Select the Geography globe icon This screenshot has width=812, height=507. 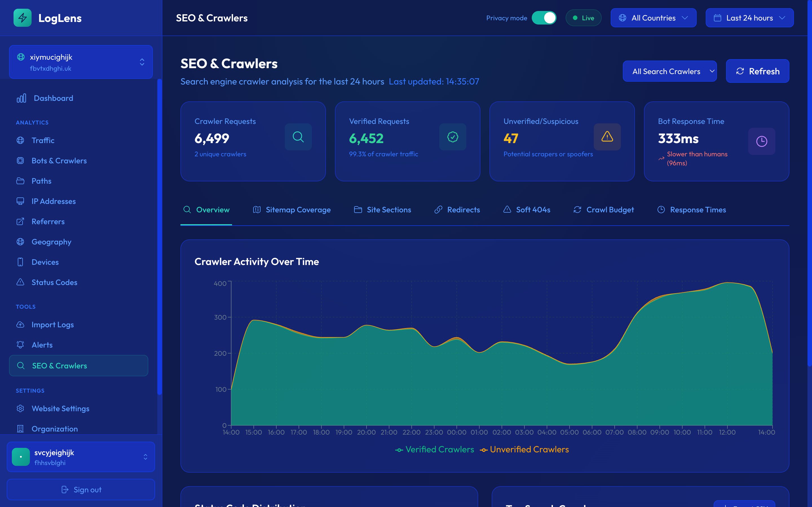[21, 242]
